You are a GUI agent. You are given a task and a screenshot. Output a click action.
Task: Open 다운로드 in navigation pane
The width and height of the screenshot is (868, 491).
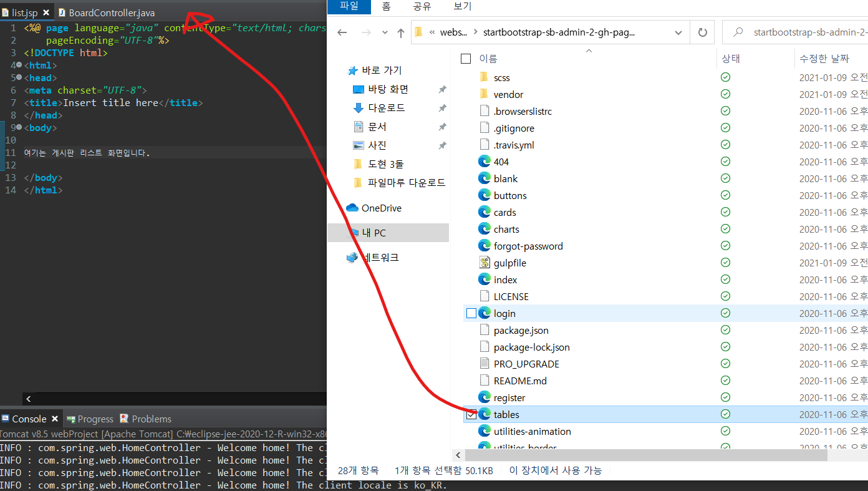pyautogui.click(x=379, y=108)
